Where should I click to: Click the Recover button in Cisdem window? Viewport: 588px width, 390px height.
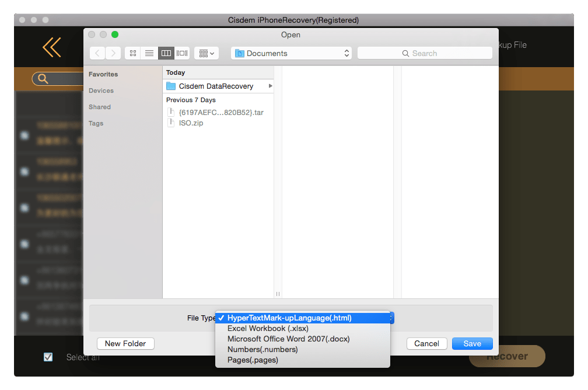click(507, 356)
